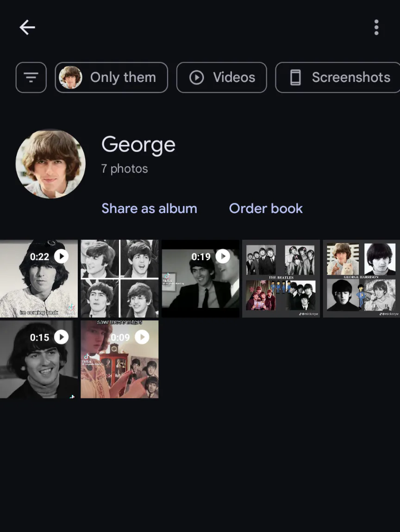400x532 pixels.
Task: Open the George Harrison collage thumbnail
Action: point(361,279)
